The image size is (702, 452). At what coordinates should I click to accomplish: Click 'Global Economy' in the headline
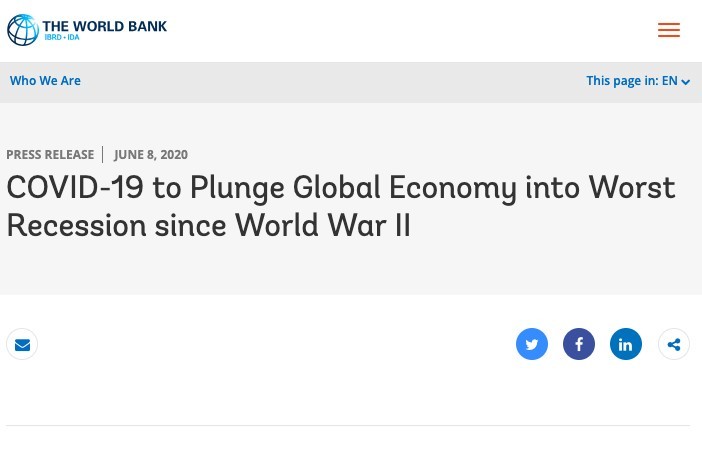pos(405,188)
